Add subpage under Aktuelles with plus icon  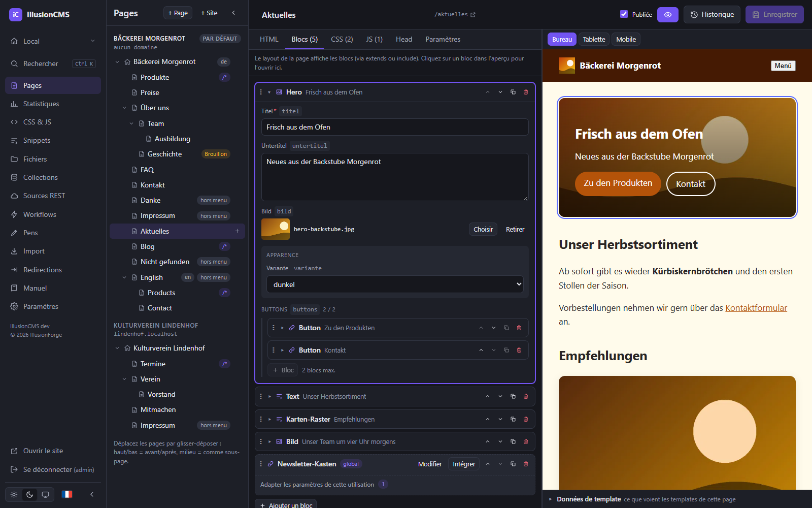point(237,231)
